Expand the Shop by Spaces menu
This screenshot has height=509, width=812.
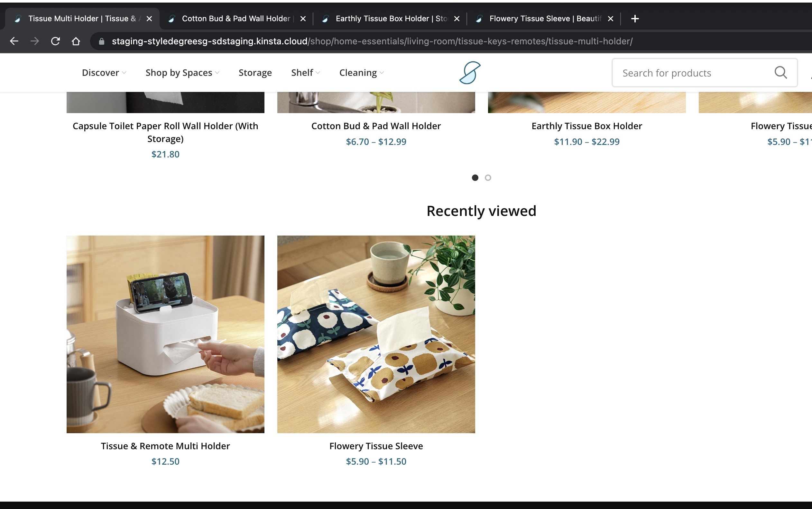coord(182,73)
